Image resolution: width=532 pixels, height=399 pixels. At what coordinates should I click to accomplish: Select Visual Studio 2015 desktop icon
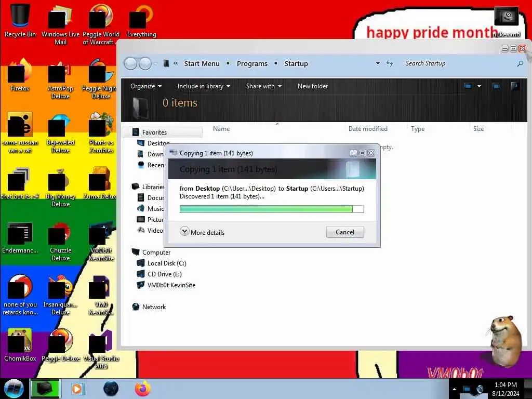[x=101, y=350]
